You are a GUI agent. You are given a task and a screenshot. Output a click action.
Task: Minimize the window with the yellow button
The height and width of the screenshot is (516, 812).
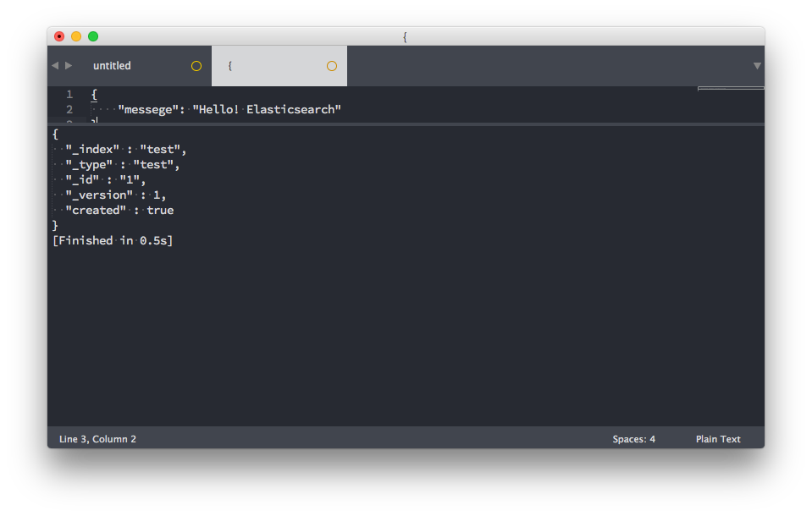pyautogui.click(x=76, y=36)
